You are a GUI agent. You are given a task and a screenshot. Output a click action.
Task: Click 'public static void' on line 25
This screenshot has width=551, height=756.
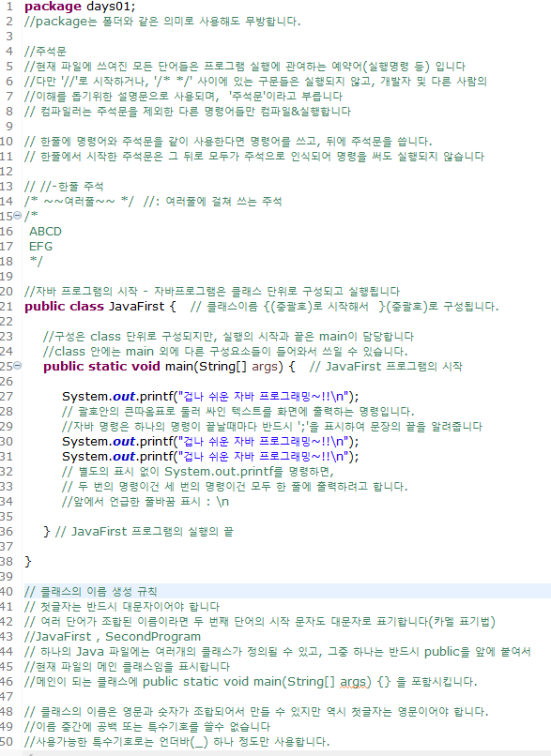[x=101, y=367]
